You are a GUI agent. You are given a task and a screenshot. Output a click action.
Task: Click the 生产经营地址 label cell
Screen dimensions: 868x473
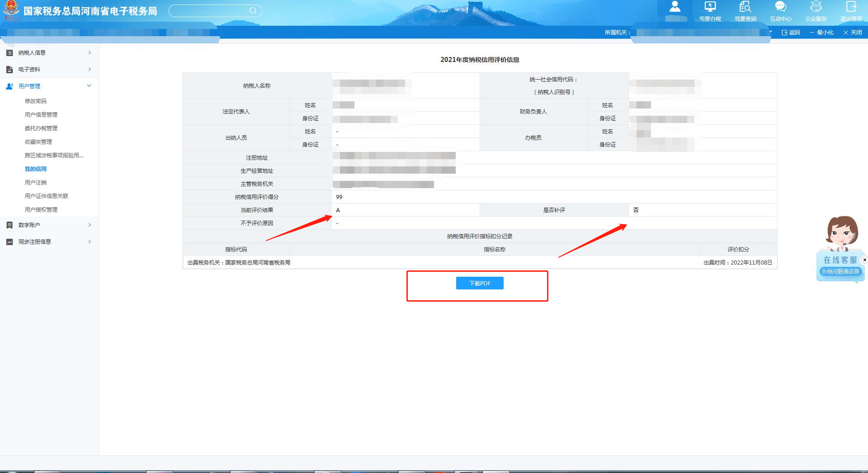click(x=257, y=171)
